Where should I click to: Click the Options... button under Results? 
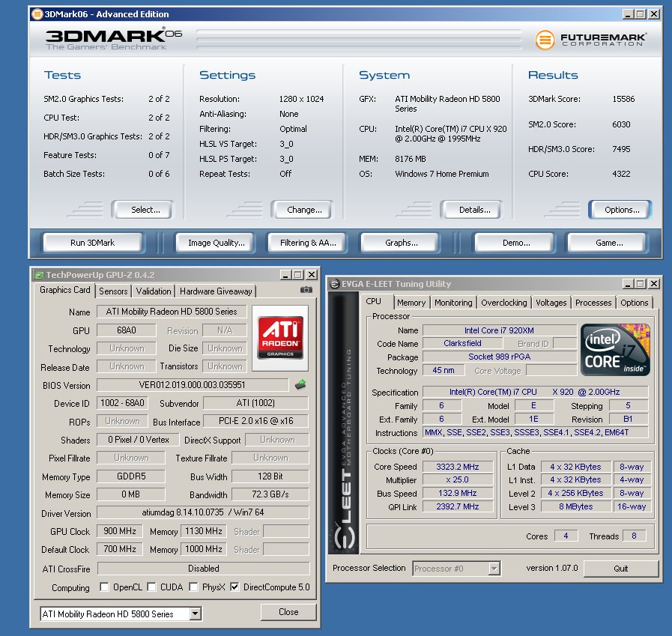point(620,210)
